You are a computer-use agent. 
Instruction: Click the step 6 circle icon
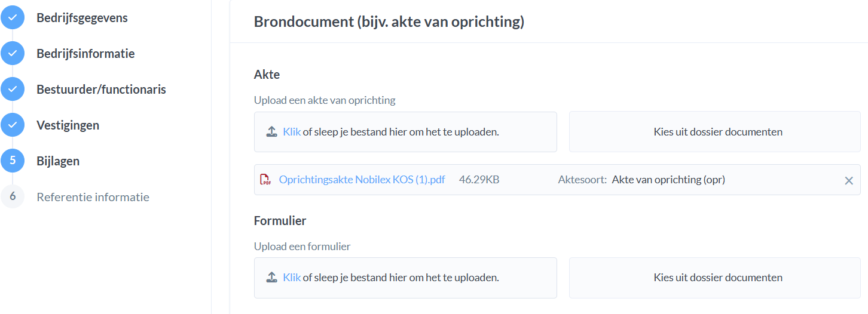(x=13, y=197)
